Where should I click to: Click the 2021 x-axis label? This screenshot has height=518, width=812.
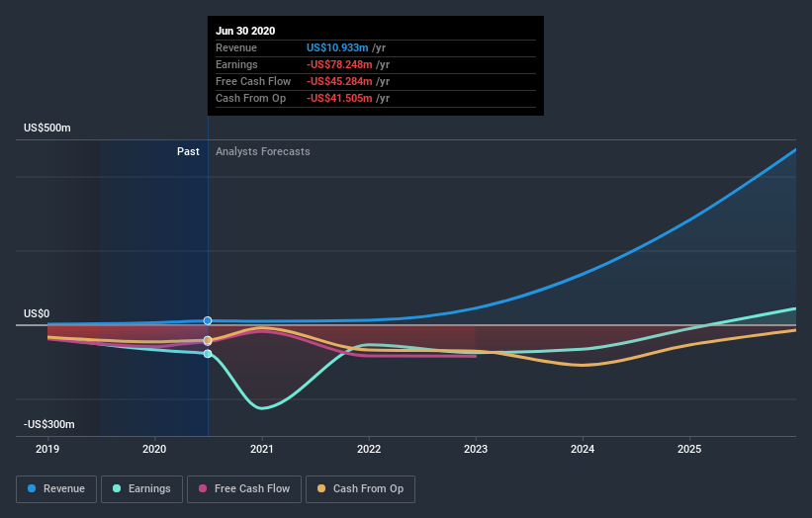point(261,449)
